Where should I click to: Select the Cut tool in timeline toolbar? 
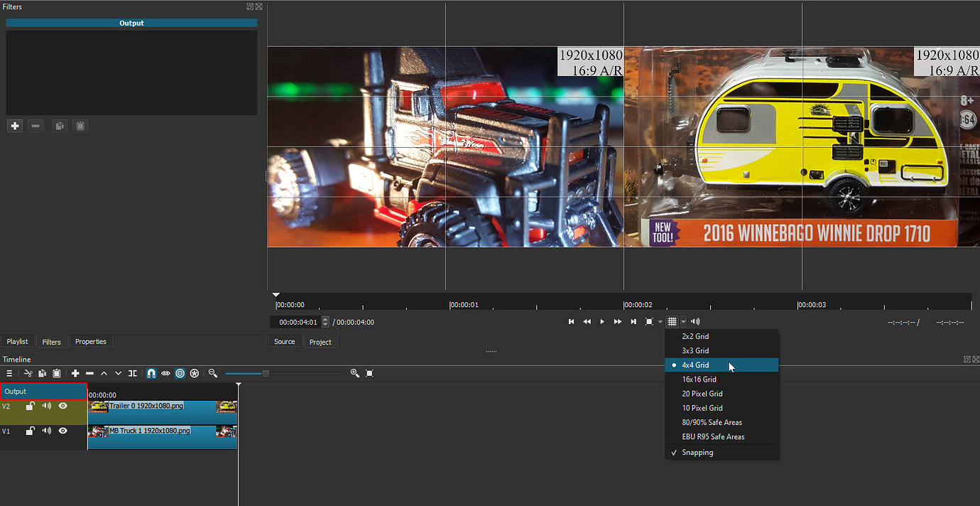pos(28,373)
